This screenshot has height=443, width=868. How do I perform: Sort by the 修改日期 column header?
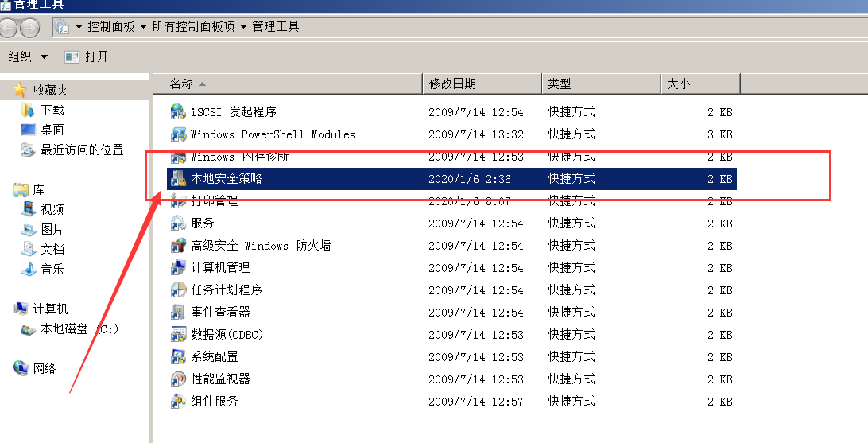[482, 84]
